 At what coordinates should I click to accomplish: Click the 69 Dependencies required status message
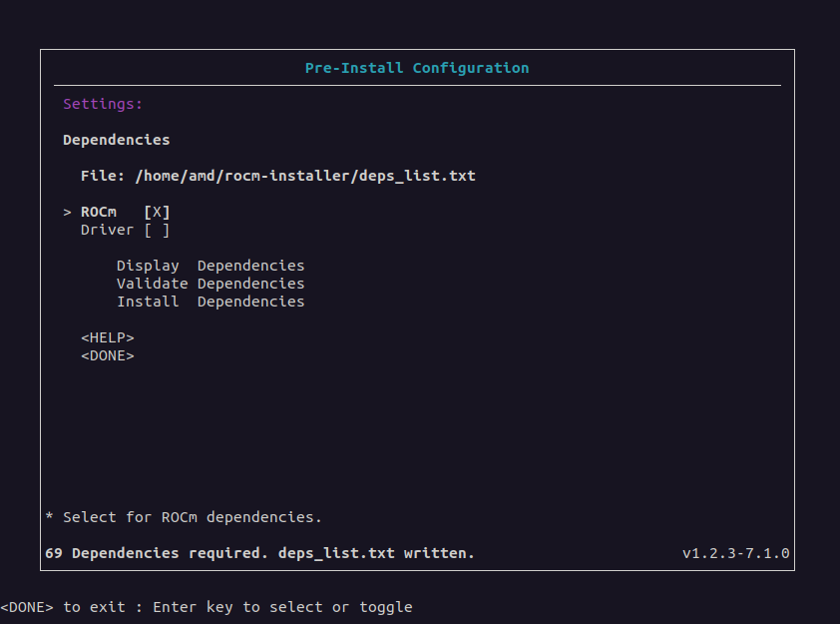pos(259,553)
